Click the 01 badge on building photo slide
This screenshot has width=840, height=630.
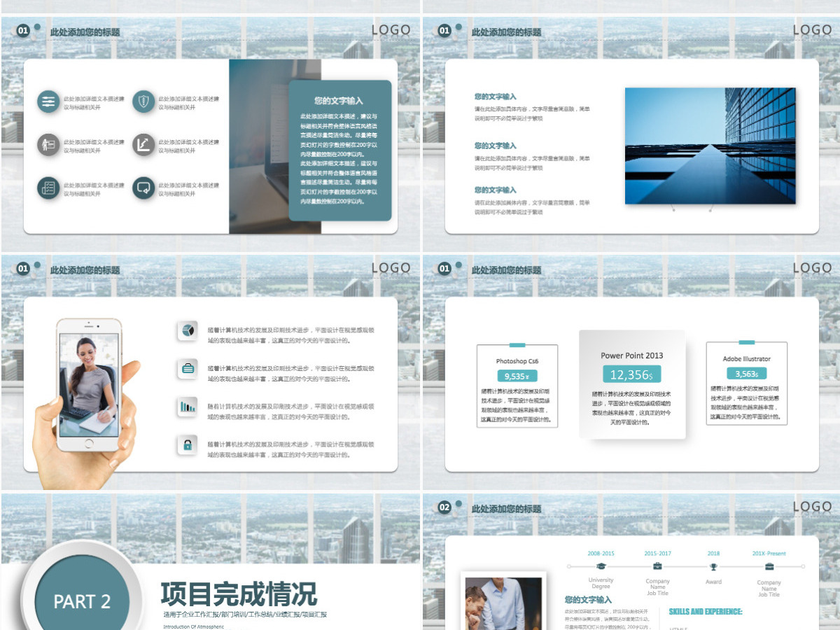click(x=444, y=31)
